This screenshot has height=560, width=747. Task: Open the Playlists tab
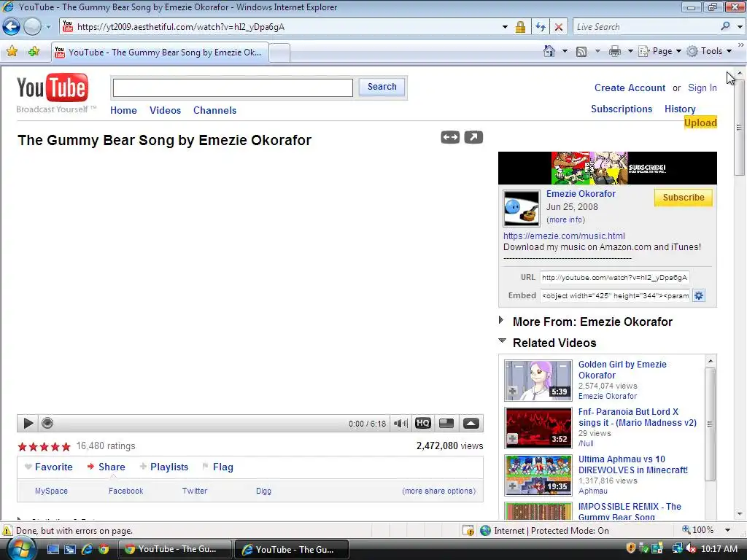point(169,467)
